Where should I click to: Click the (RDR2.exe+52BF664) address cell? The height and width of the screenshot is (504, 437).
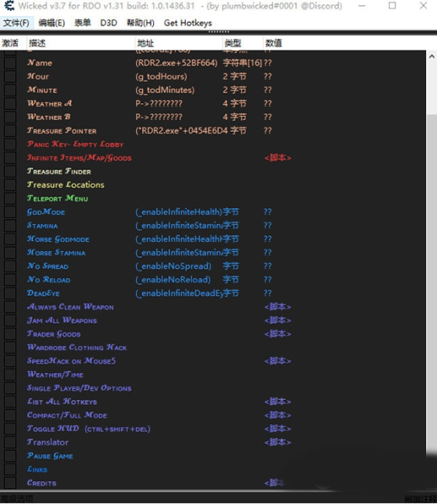[x=176, y=63]
